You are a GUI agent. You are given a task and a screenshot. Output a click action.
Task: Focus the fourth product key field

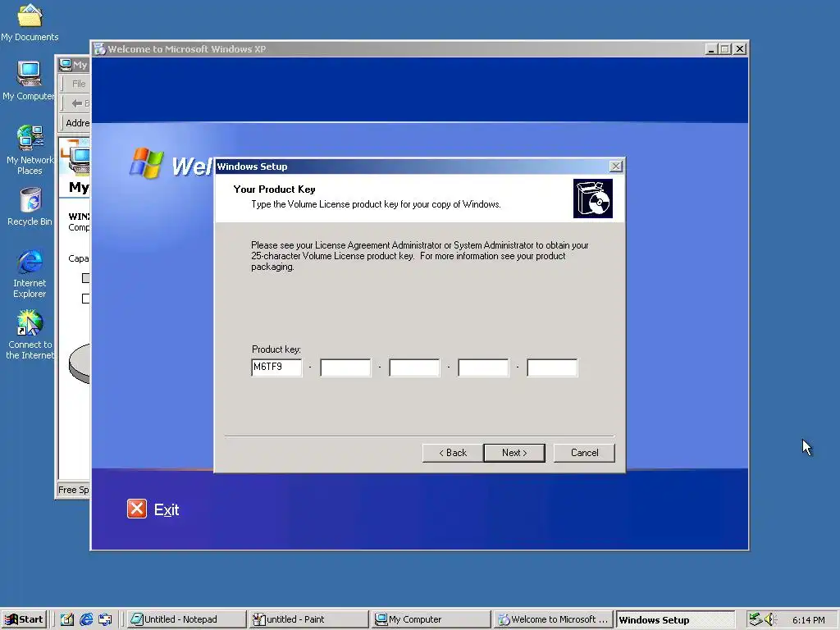[483, 367]
